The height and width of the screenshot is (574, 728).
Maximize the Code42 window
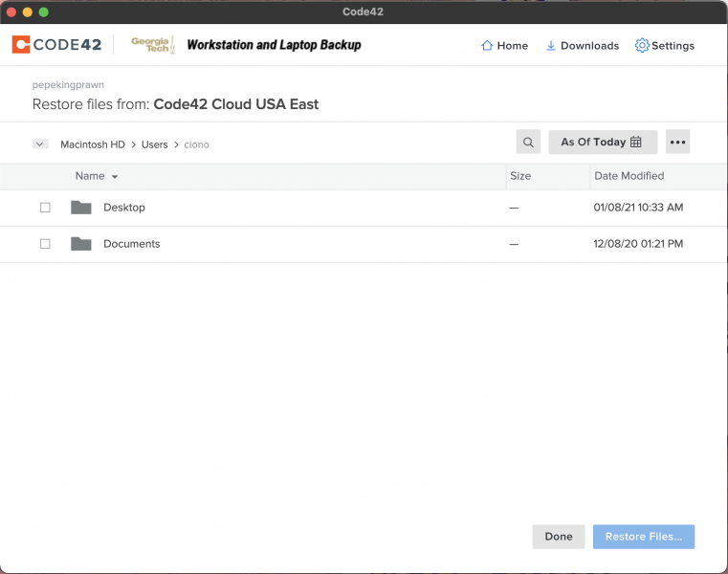[44, 12]
